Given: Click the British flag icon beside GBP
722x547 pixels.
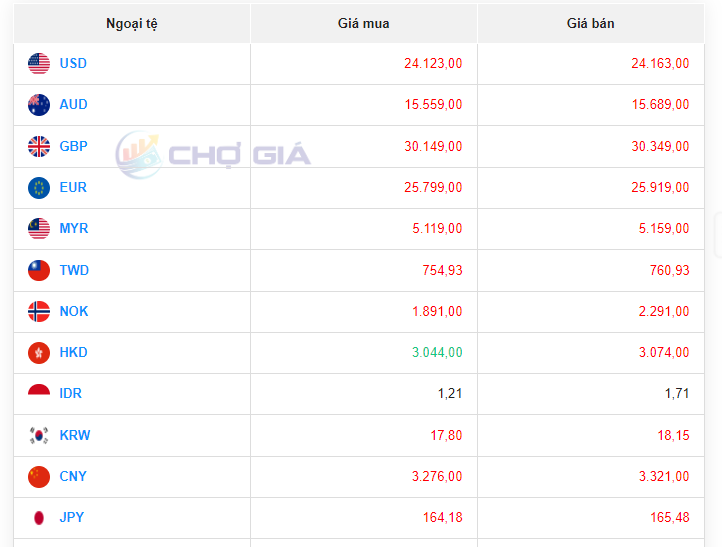Looking at the screenshot, I should 39,147.
